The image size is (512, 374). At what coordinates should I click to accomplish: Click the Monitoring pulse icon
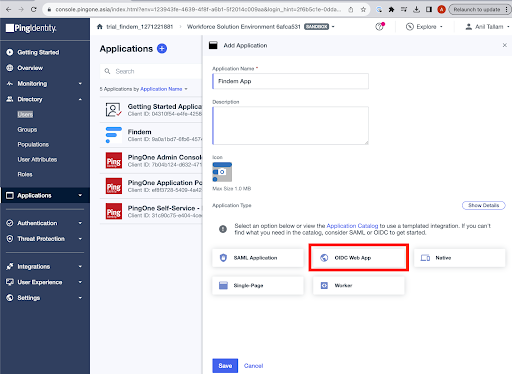[x=10, y=84]
